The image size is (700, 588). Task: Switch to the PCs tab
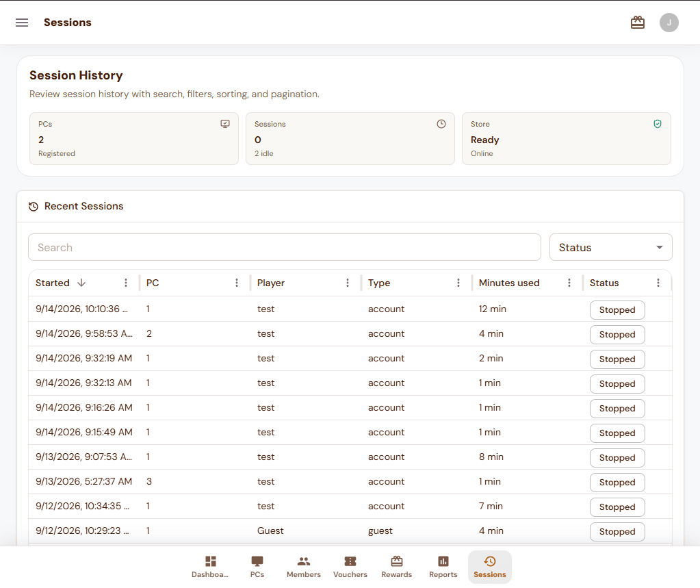[x=257, y=567]
